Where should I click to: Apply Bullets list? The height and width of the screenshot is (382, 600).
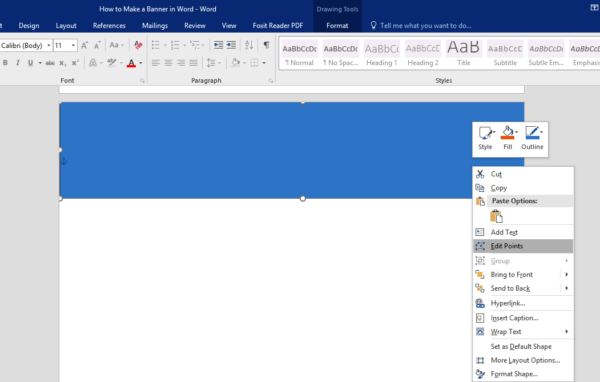pos(155,45)
